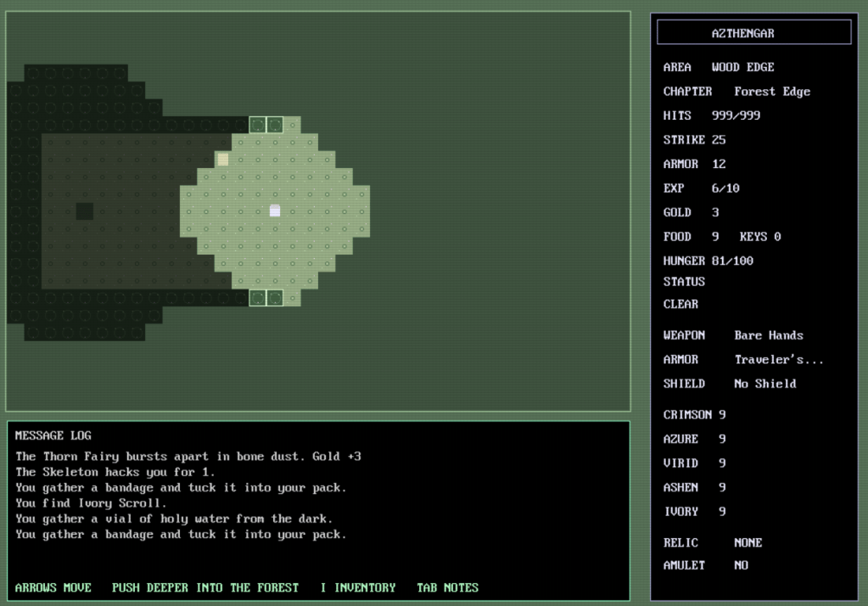Click the AZTHENGAR character name box

click(753, 33)
